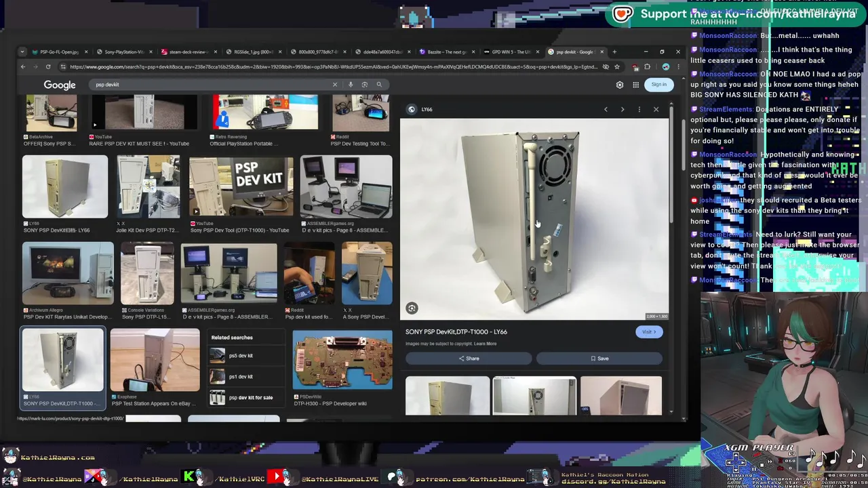Open the site information icon beside the URL
868x488 pixels.
(x=63, y=66)
